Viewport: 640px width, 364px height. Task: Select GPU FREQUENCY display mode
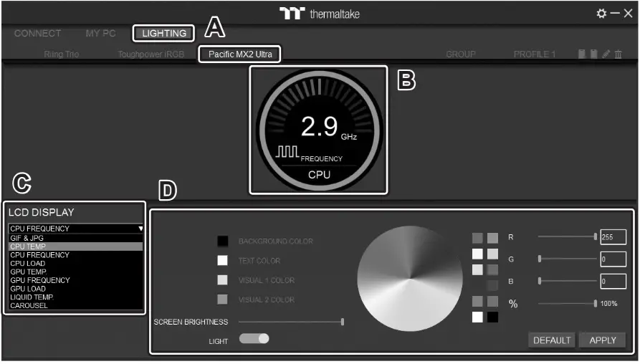pos(76,280)
